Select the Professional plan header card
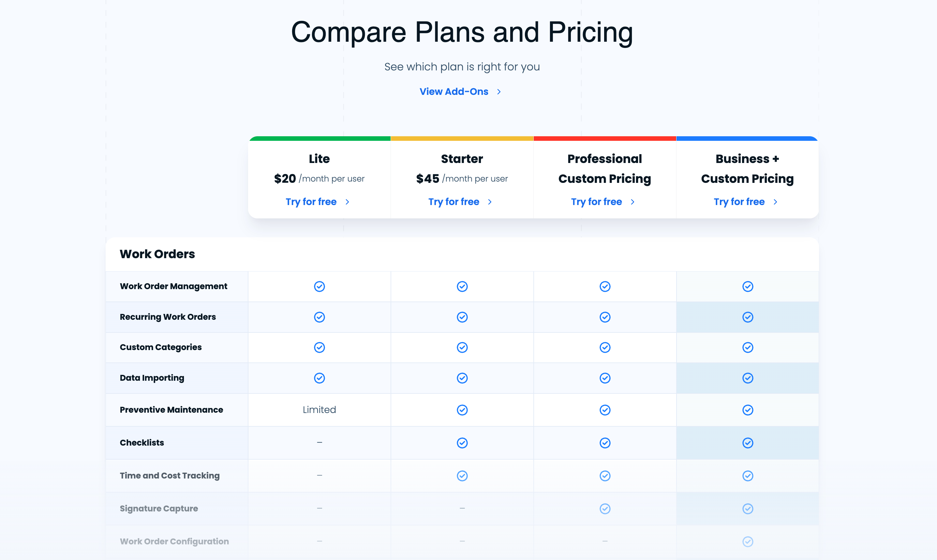Viewport: 937px width, 560px height. 604,177
